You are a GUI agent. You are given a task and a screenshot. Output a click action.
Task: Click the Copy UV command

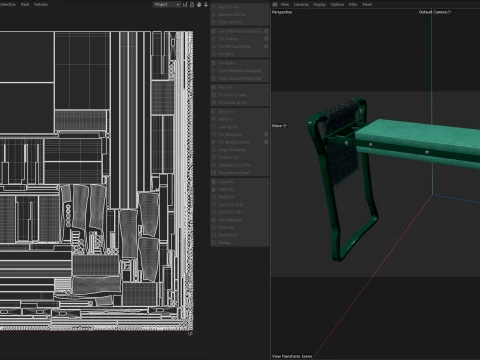tap(240, 182)
